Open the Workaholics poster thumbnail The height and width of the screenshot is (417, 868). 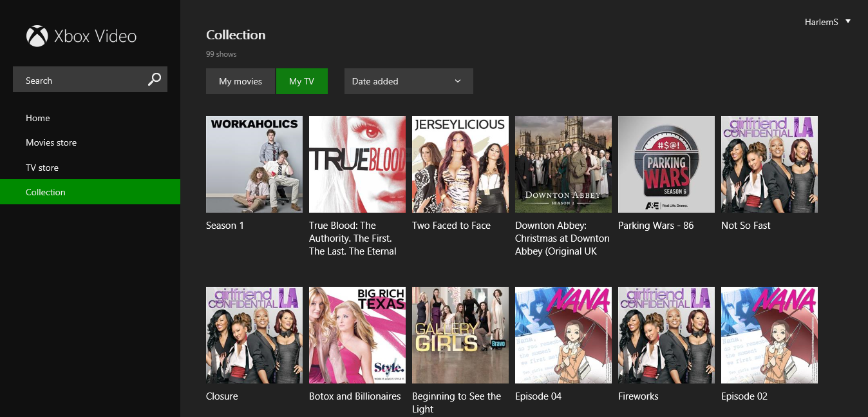(254, 164)
